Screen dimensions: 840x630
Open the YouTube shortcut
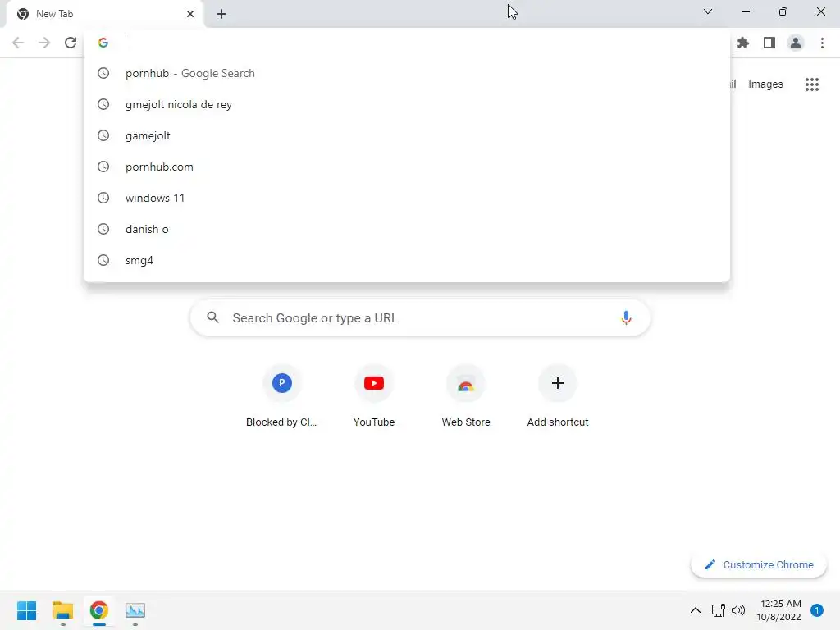pyautogui.click(x=374, y=396)
